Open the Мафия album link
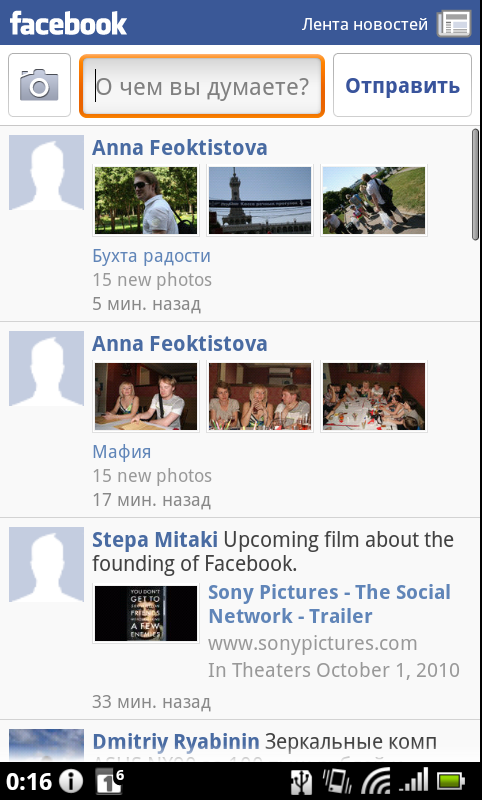The height and width of the screenshot is (800, 482). (122, 451)
